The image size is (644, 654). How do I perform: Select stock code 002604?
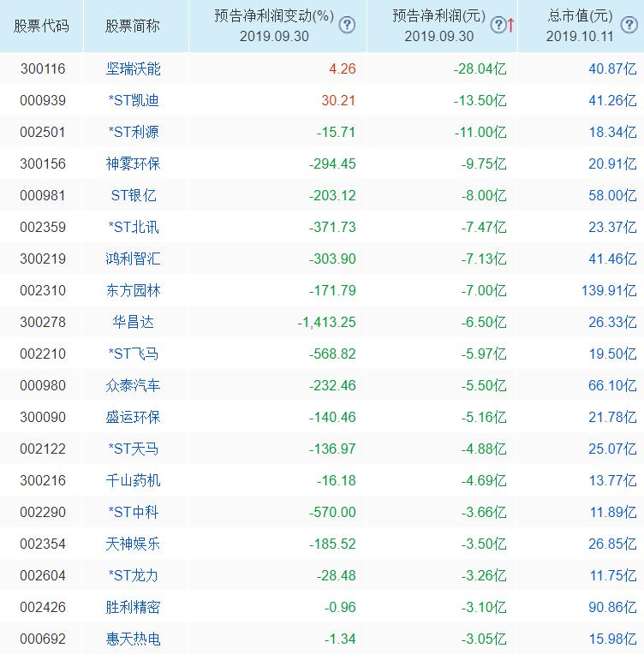(x=43, y=575)
